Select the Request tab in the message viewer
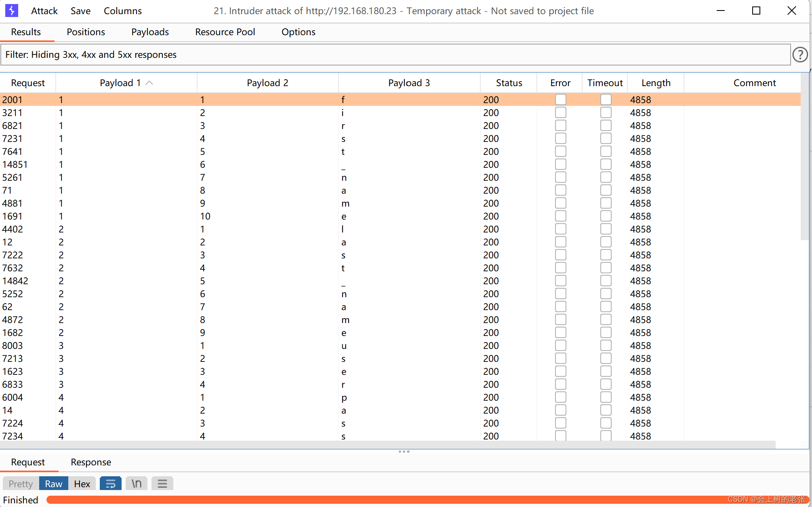 pos(28,462)
